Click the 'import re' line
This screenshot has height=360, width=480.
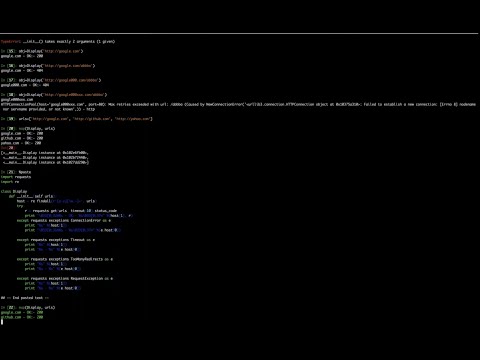pyautogui.click(x=10, y=182)
